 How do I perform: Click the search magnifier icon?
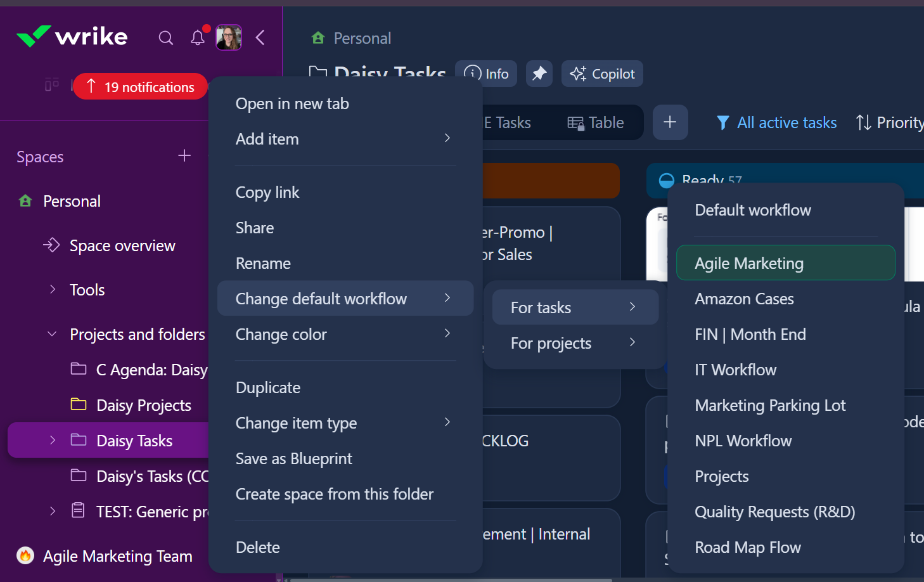[x=165, y=38]
